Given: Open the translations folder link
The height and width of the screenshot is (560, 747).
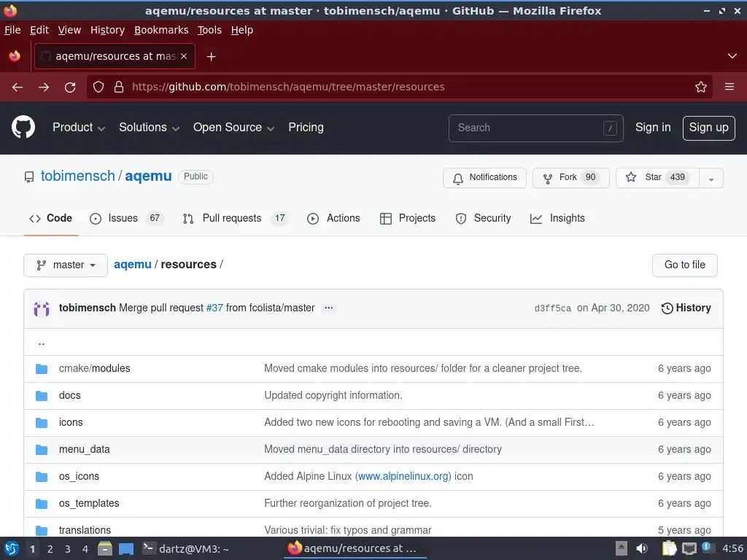Looking at the screenshot, I should [85, 530].
